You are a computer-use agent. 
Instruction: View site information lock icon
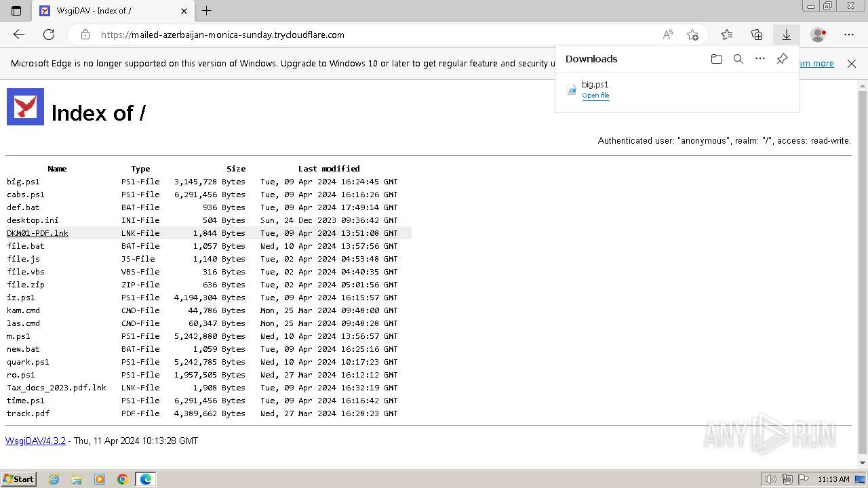coord(85,35)
